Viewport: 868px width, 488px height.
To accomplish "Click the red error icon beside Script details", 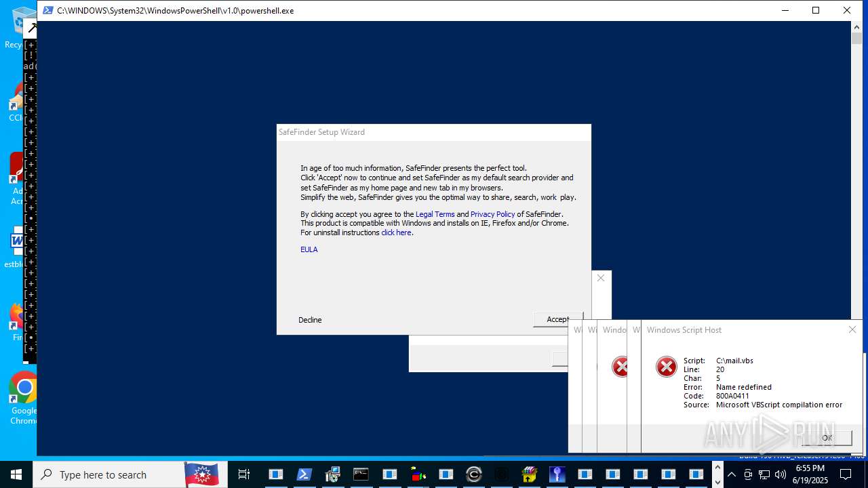I will 667,367.
